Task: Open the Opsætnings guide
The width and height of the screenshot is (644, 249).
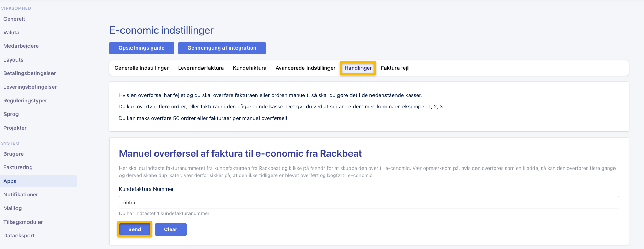Action: pyautogui.click(x=141, y=48)
